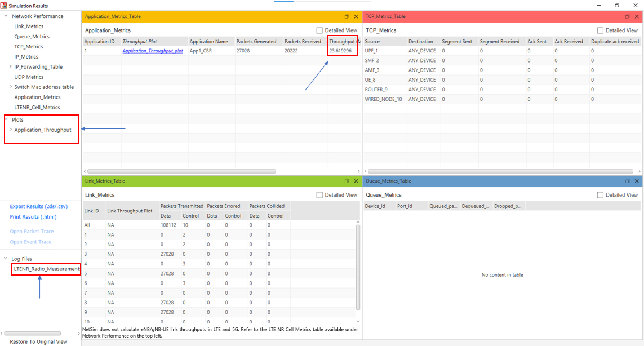The height and width of the screenshot is (346, 644).
Task: Undock the TCP_Metrics_Table panel
Action: [627, 16]
